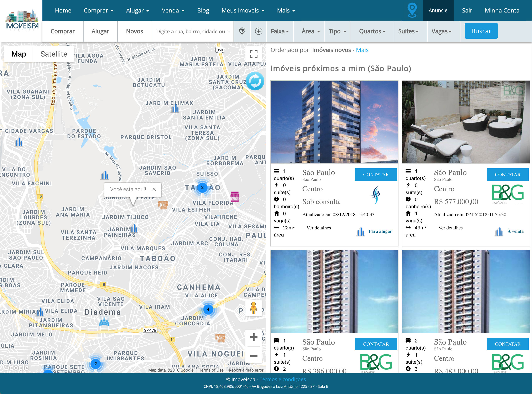Select the Comprar search tab
Screen dimensions: 532x394
63,31
